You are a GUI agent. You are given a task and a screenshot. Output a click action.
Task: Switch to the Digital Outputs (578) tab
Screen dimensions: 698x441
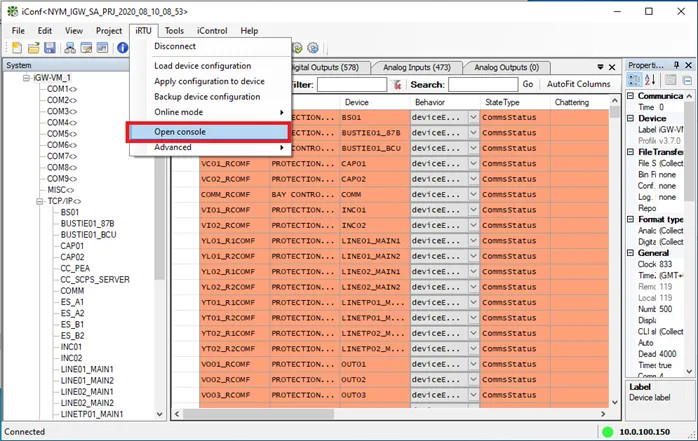point(329,68)
